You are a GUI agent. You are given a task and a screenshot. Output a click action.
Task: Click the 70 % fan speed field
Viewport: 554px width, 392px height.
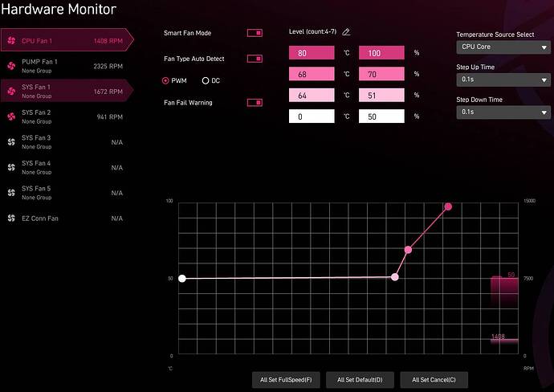click(381, 74)
